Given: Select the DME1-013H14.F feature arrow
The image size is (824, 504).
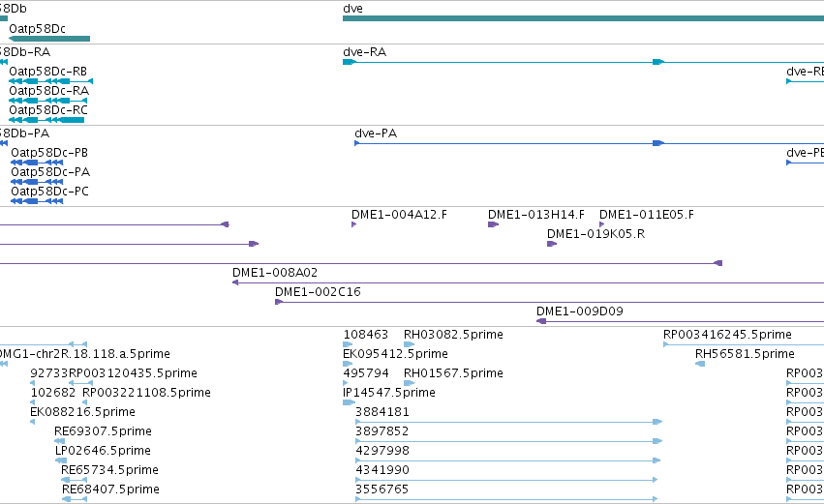Looking at the screenshot, I should click(x=493, y=224).
